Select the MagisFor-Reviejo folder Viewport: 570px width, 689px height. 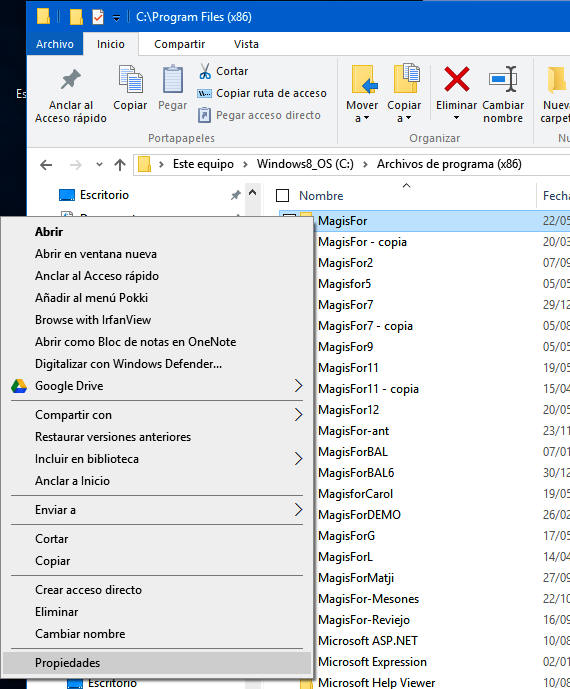(363, 620)
